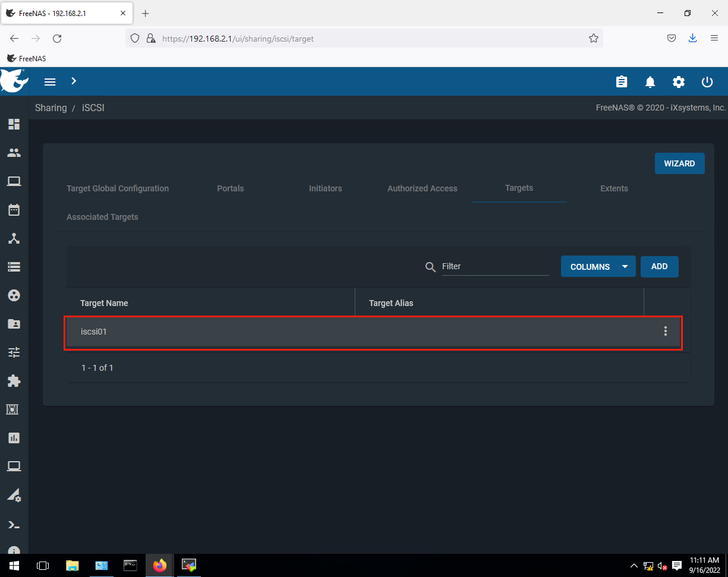
Task: Open the alerts bell icon
Action: pyautogui.click(x=650, y=82)
